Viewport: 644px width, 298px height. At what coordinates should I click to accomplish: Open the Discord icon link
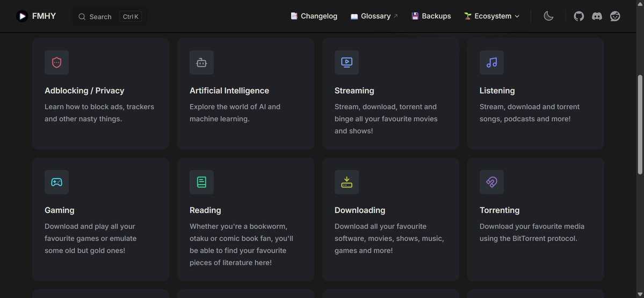coord(597,17)
